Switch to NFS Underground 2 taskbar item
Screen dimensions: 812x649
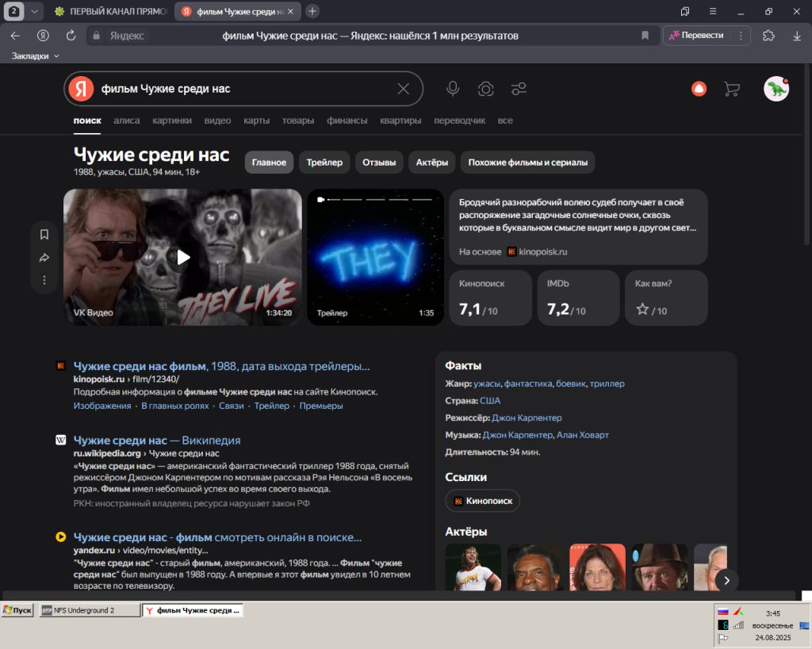[x=89, y=610]
